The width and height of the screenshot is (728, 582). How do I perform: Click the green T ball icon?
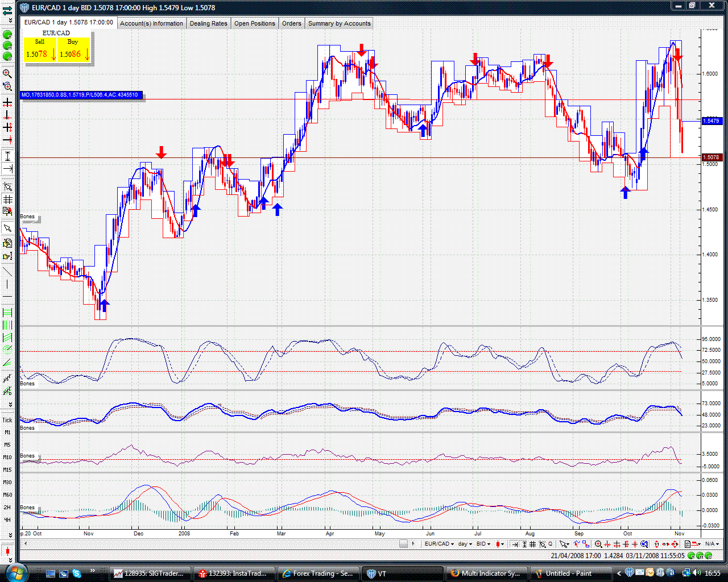pos(7,35)
